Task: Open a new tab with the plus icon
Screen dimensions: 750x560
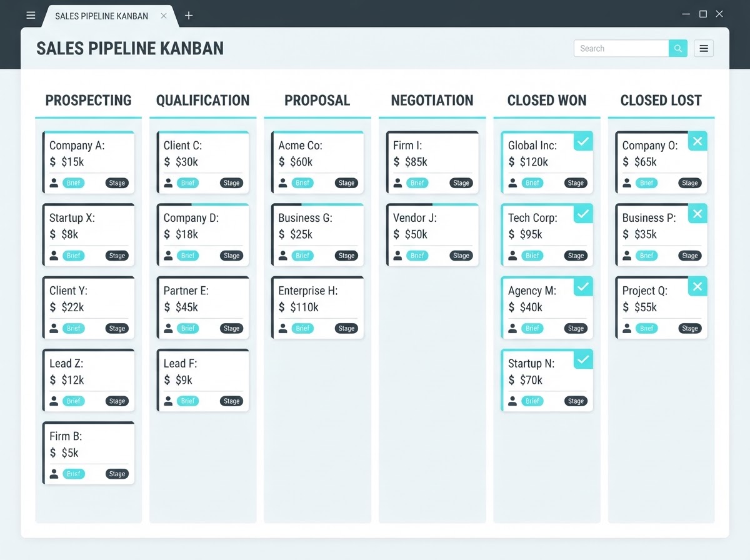Action: click(x=189, y=16)
